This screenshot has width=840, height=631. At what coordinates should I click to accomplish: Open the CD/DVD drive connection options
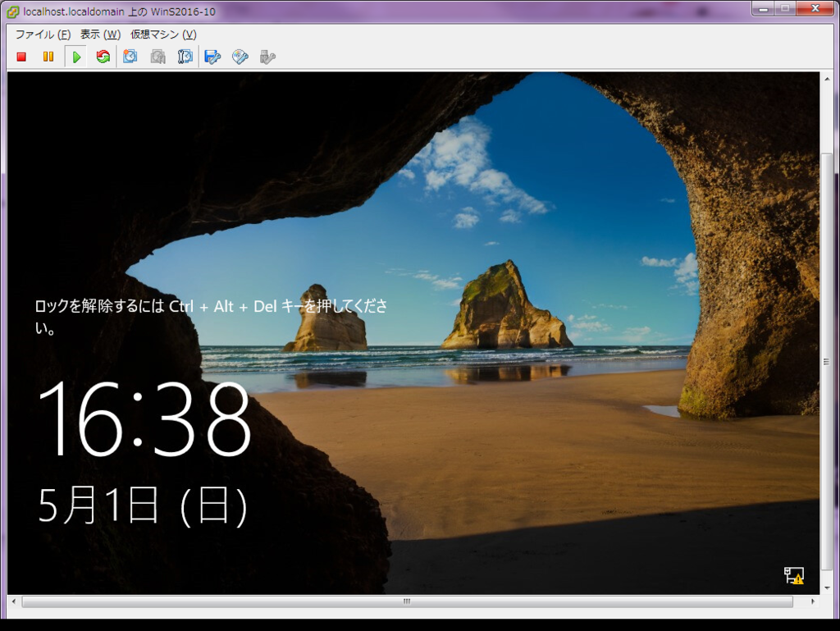(240, 57)
